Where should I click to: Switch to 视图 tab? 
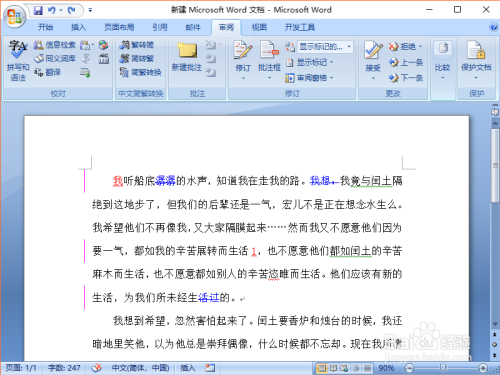pyautogui.click(x=259, y=27)
